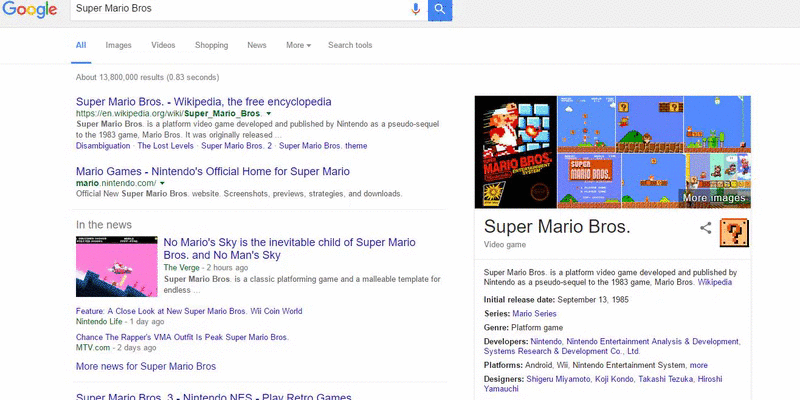Click the question mark block icon
This screenshot has height=400, width=800.
[x=734, y=233]
